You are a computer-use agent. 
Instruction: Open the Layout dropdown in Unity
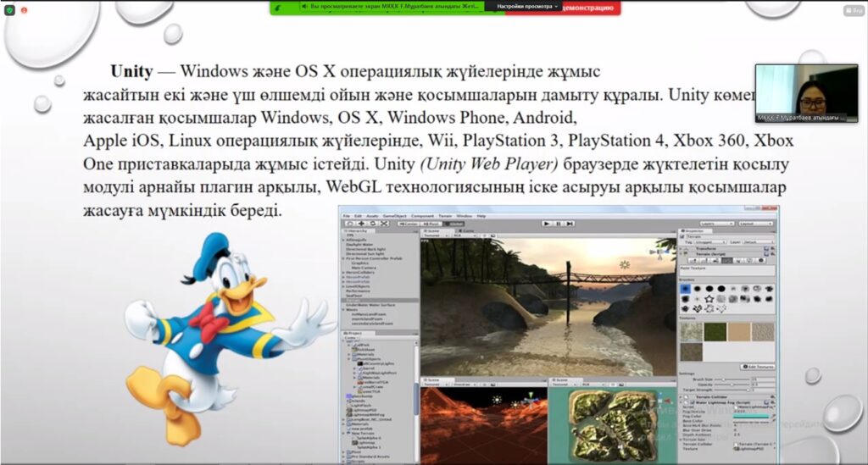pyautogui.click(x=755, y=224)
